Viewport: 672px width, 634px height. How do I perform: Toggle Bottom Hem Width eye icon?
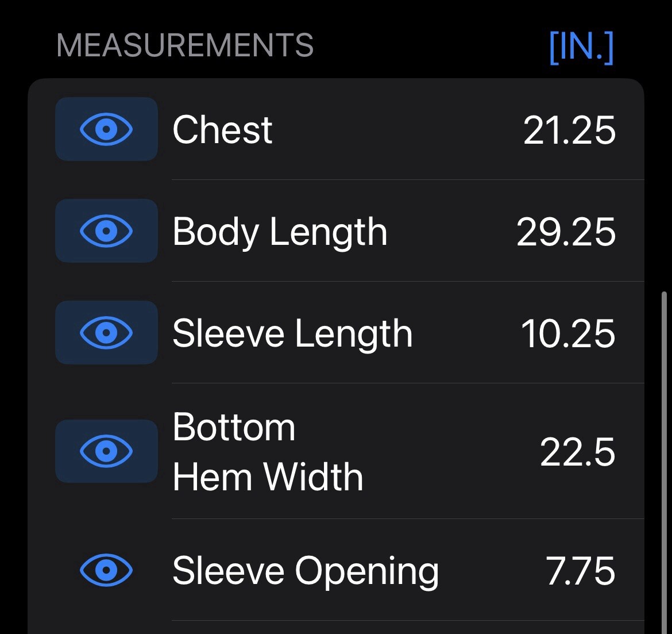pyautogui.click(x=106, y=451)
